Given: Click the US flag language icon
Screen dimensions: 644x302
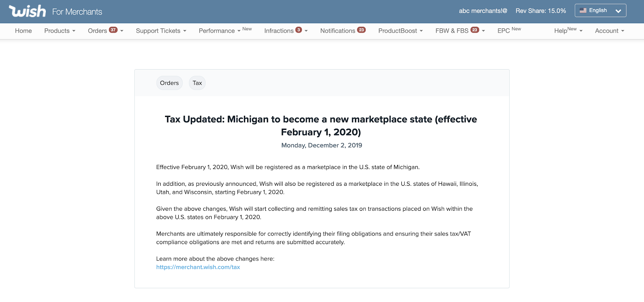Looking at the screenshot, I should click(x=583, y=10).
